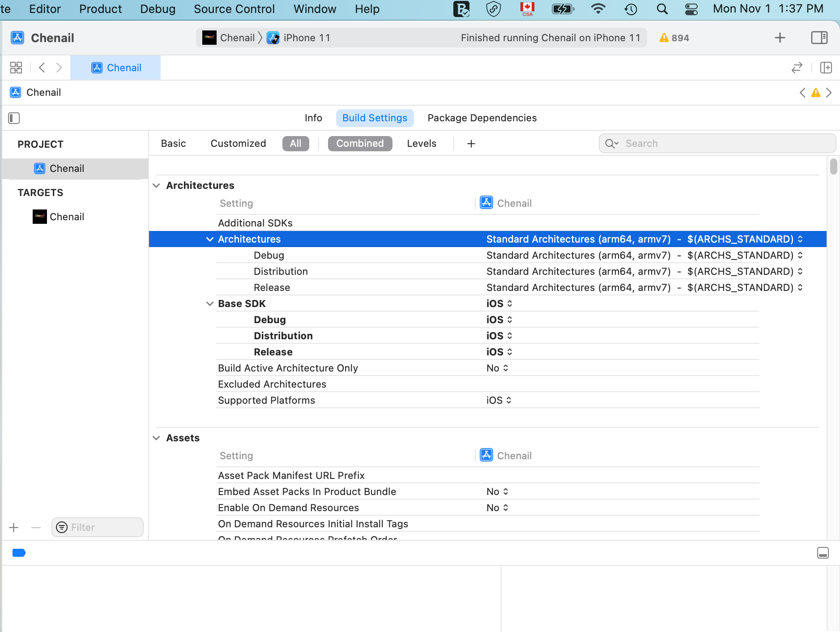Screen dimensions: 840x632
Task: Select the Additional SDKs row
Action: (x=488, y=223)
